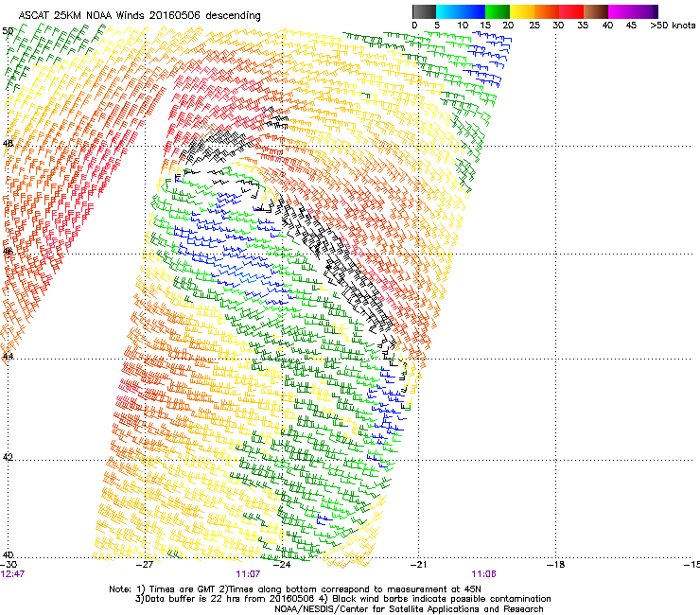This screenshot has width=700, height=615.
Task: Click latitude label '50'
Action: click(x=8, y=31)
